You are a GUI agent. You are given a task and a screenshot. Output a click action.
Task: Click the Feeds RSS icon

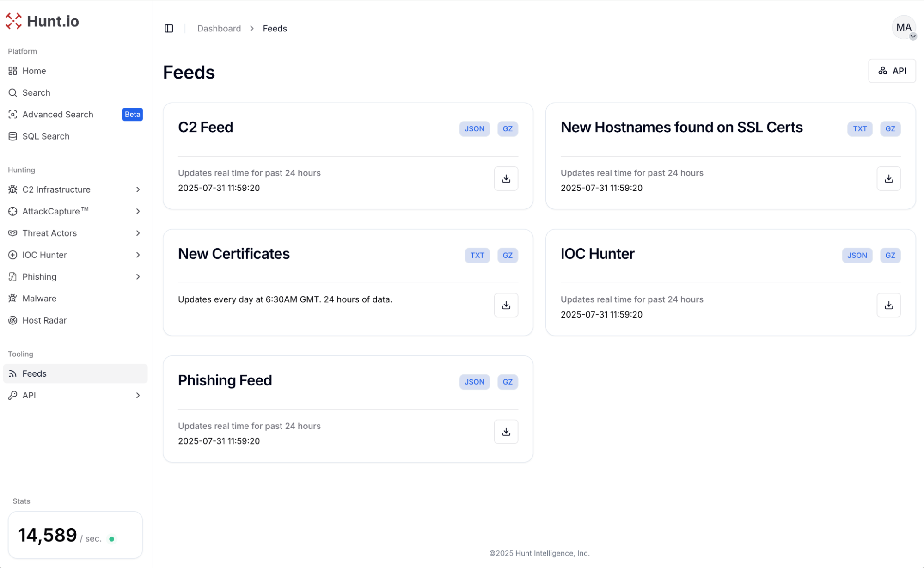[x=12, y=373]
